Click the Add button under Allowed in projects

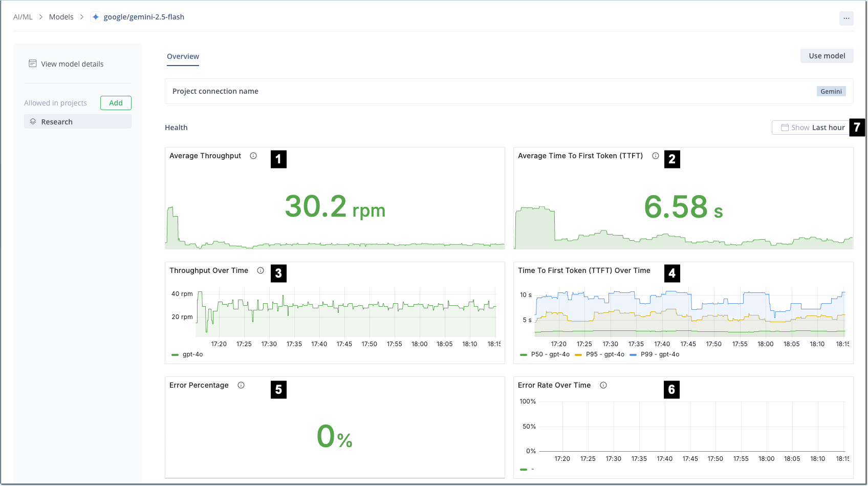(116, 102)
